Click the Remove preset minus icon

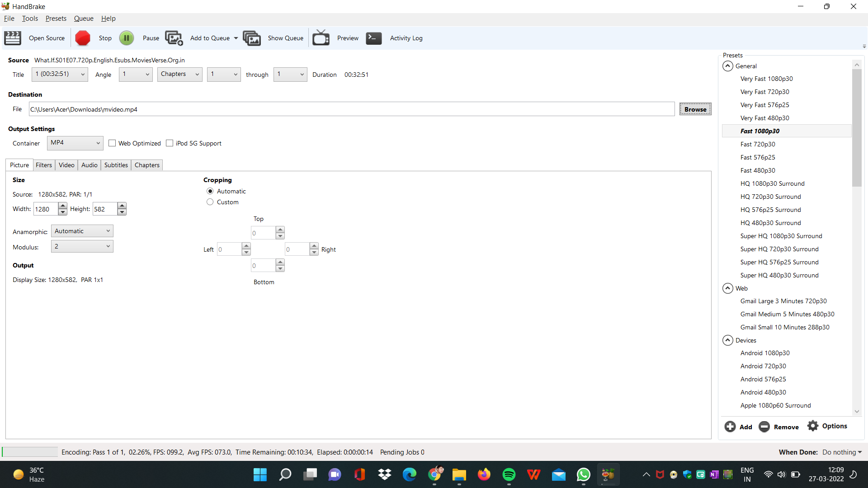coord(764,427)
